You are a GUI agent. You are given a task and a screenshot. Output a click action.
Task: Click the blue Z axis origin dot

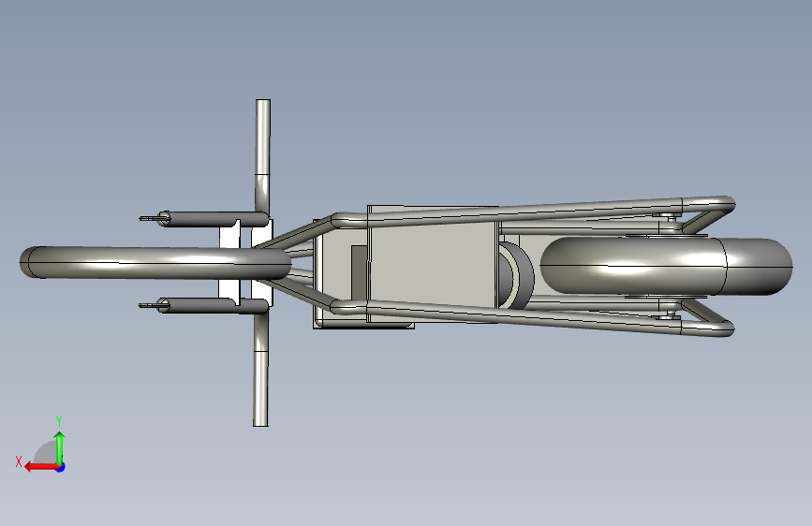click(x=61, y=467)
